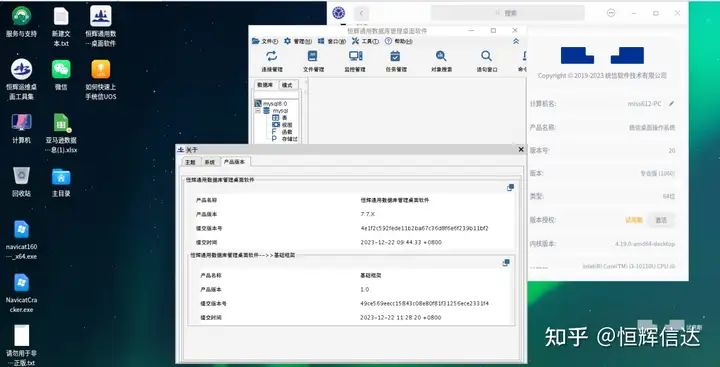This screenshot has width=720, height=367.
Task: Select navicat160 x64.exe desktop file
Action: [21, 240]
